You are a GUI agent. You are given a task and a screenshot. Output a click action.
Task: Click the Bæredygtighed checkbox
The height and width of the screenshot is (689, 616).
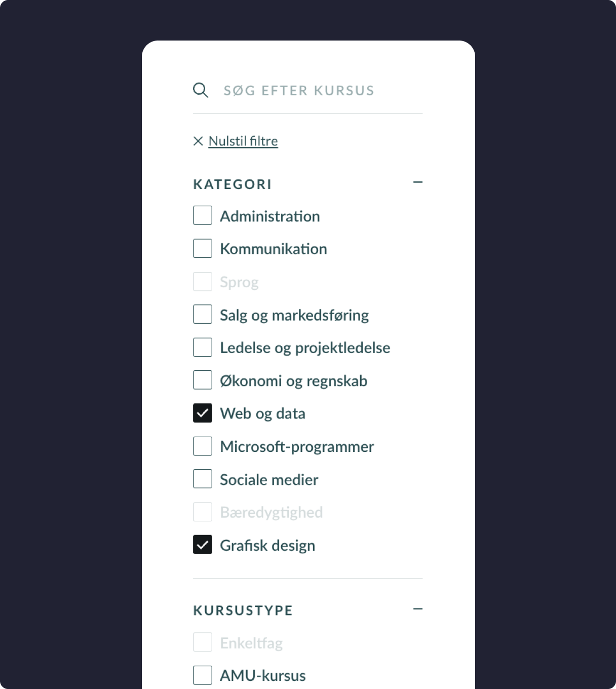203,512
